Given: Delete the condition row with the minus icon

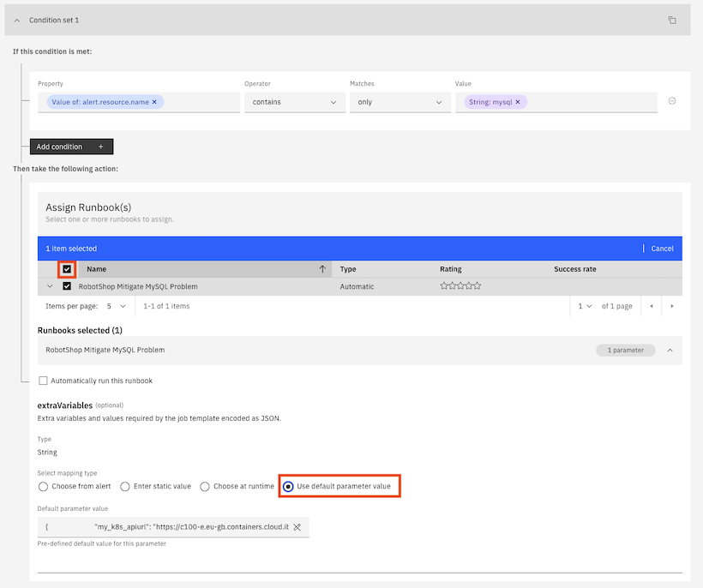Looking at the screenshot, I should tap(672, 101).
